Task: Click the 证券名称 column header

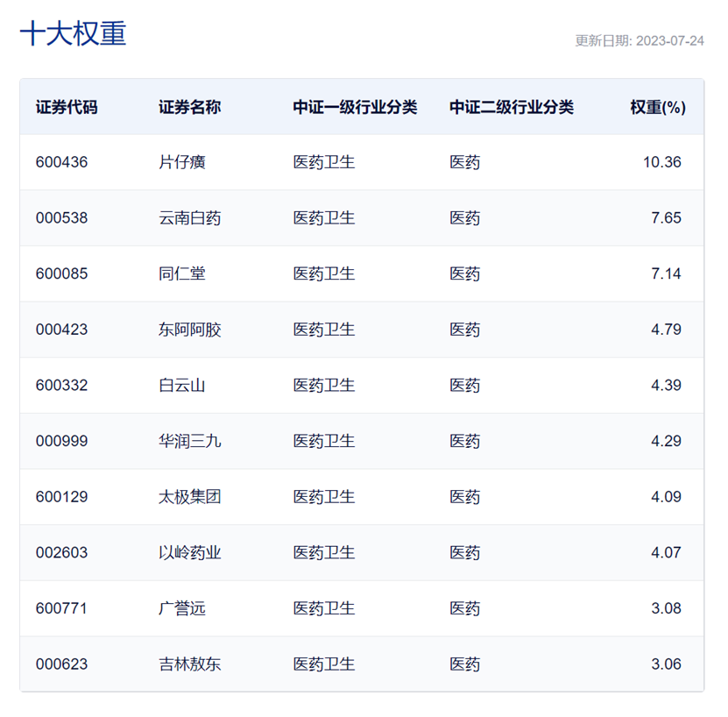Action: point(190,107)
